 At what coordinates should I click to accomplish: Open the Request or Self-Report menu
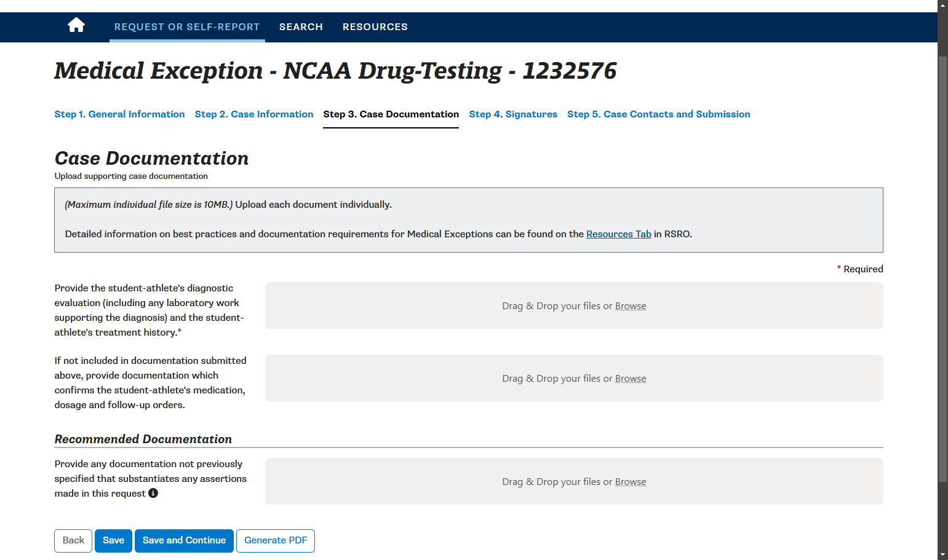coord(187,27)
